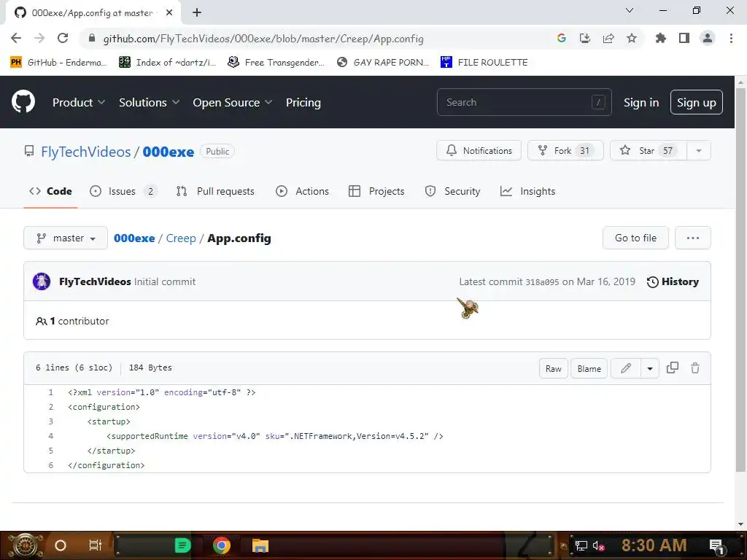Image resolution: width=747 pixels, height=560 pixels.
Task: Open the commit History link
Action: coord(673,281)
